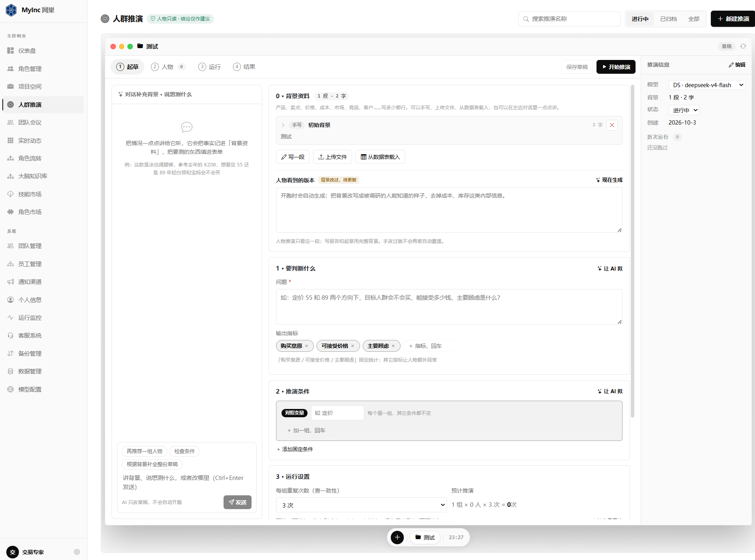Click the 开始推演 button
Screen dimensions: 755x560
click(x=616, y=67)
